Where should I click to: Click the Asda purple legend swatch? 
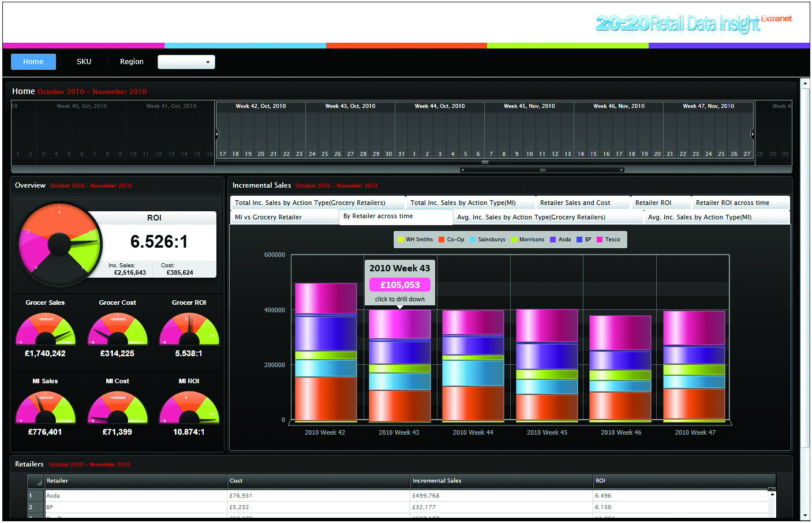click(553, 240)
